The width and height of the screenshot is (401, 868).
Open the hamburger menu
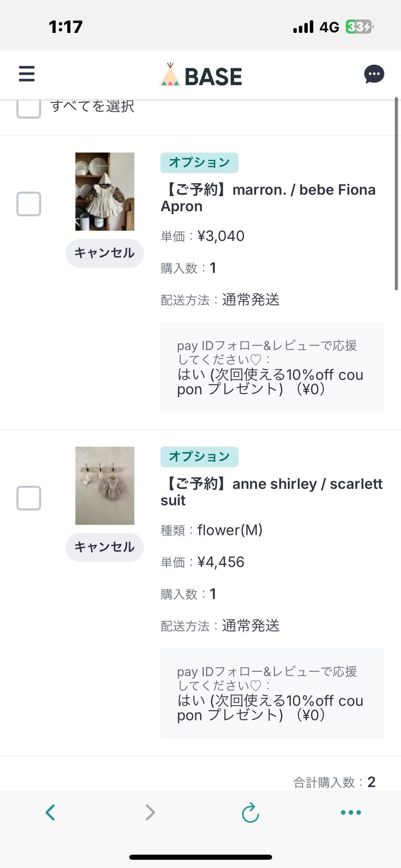click(27, 74)
